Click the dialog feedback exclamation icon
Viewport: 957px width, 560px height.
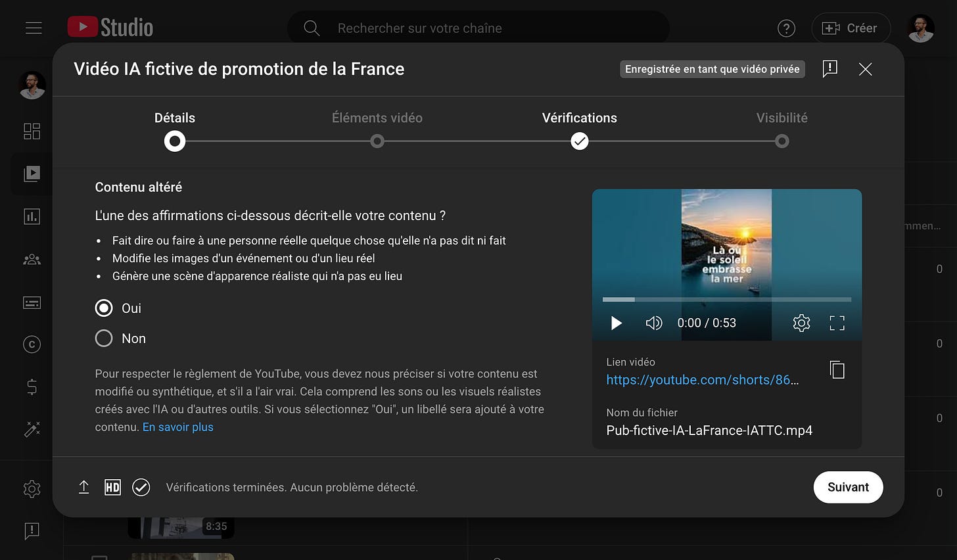[x=830, y=68]
